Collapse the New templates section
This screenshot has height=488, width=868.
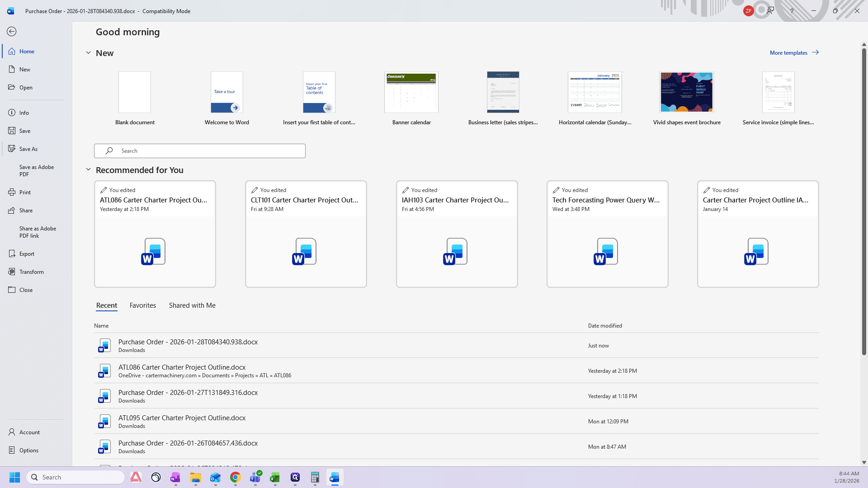click(x=89, y=53)
